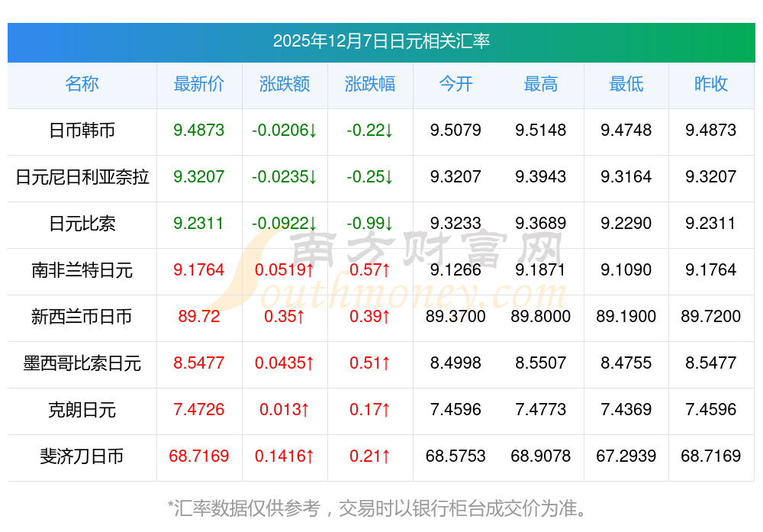The image size is (763, 532).
Task: Click the -0.0922↓ change amount
Action: pyautogui.click(x=285, y=224)
